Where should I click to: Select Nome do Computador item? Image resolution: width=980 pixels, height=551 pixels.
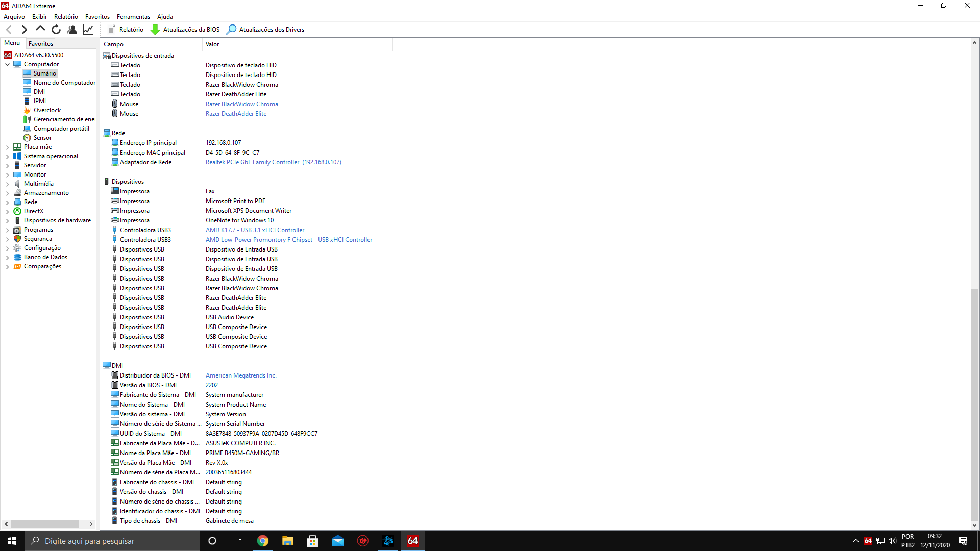(59, 83)
